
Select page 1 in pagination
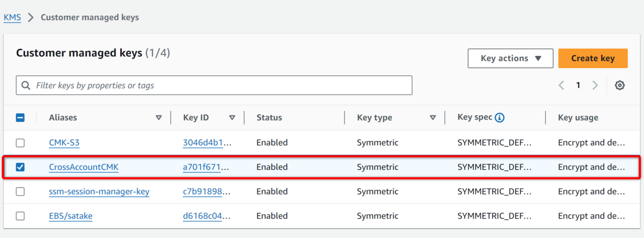point(578,85)
